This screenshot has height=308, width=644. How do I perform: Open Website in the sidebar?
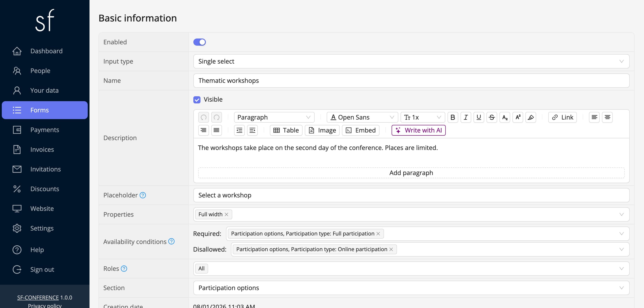coord(45,209)
